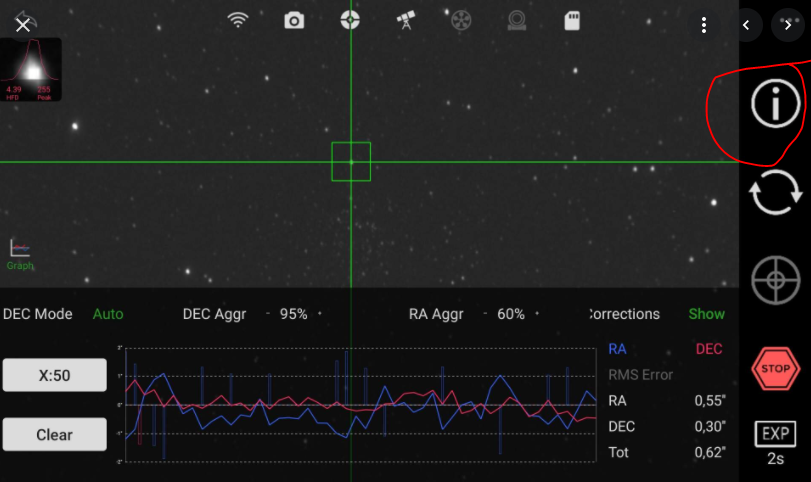811x482 pixels.
Task: Change the EXP 2s exposure time
Action: pos(775,444)
